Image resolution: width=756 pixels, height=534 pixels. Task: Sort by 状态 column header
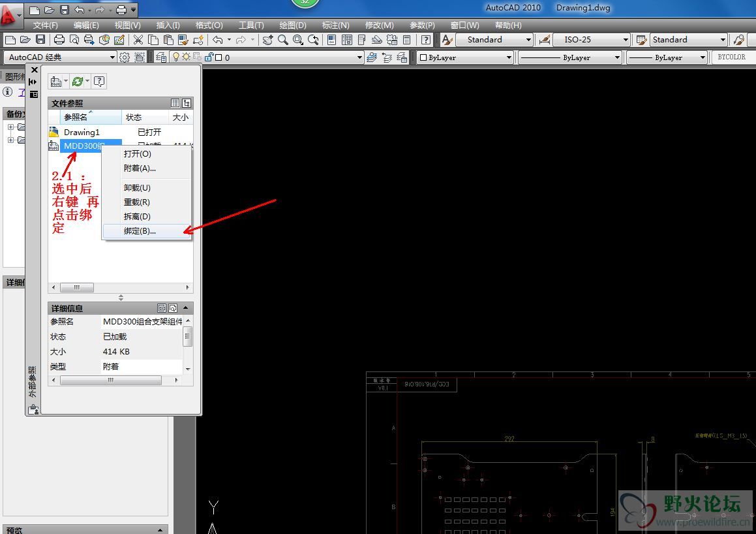[145, 118]
